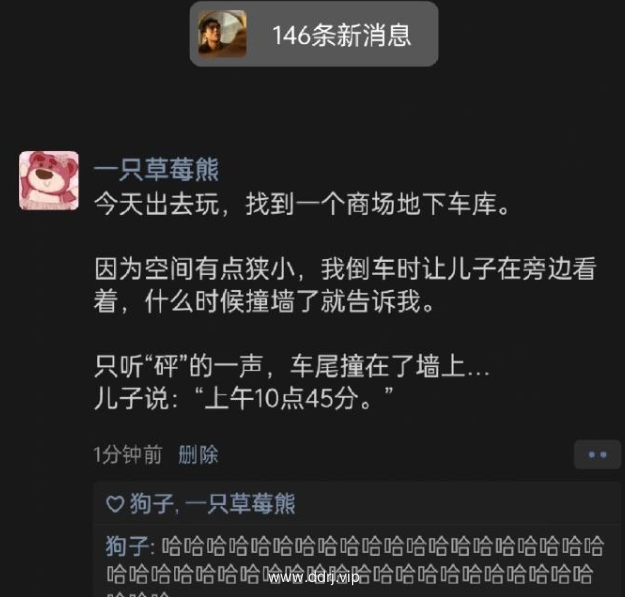Tap the 1分钟前 timestamp
This screenshot has height=597, width=625.
[128, 455]
